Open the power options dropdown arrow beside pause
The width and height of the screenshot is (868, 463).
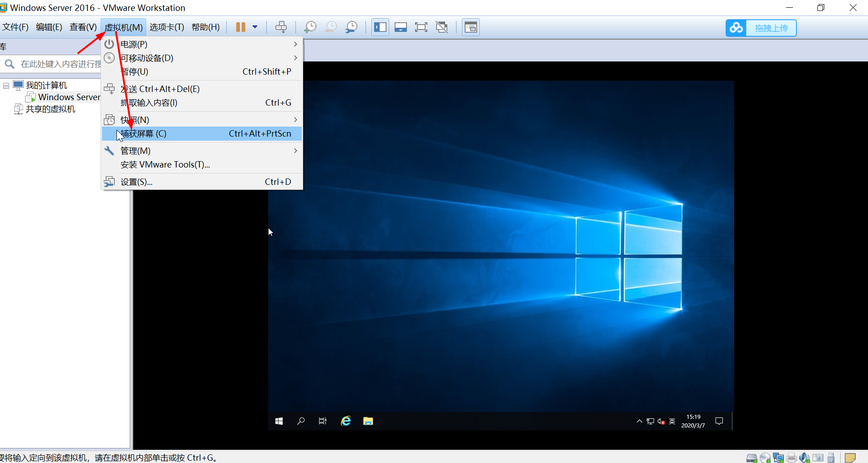click(x=255, y=27)
